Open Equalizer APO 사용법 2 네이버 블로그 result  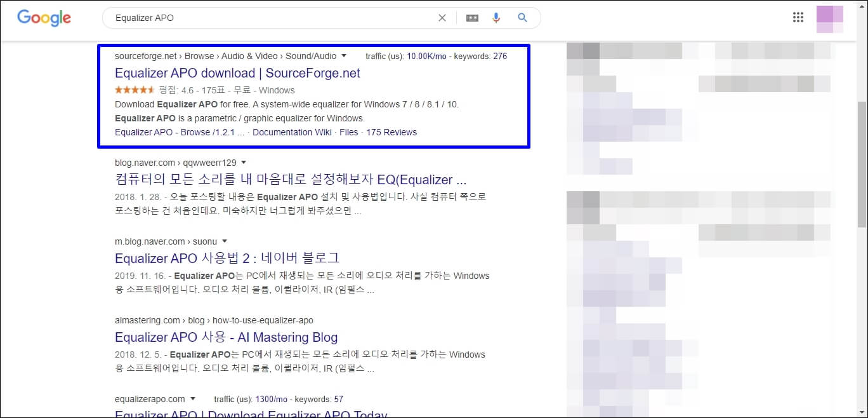(x=227, y=258)
